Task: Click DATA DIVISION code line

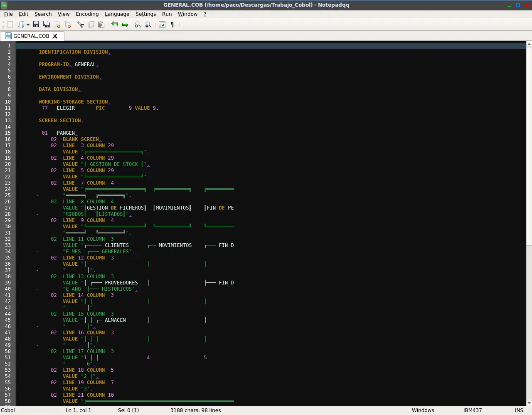Action: point(60,89)
